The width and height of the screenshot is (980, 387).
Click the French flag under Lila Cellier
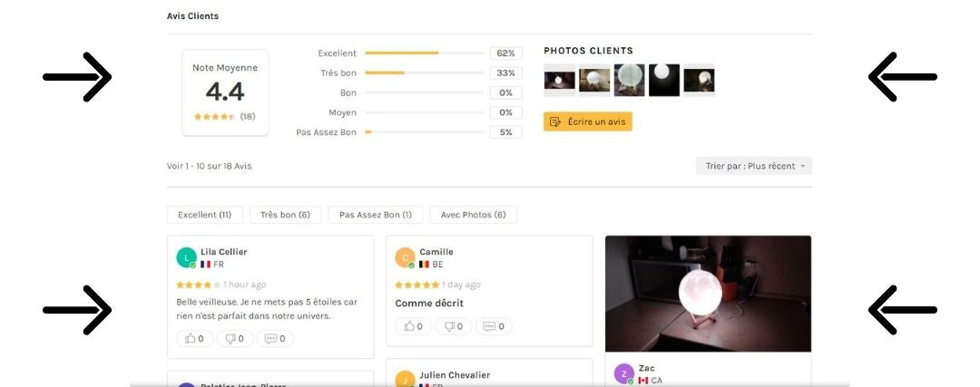tap(206, 265)
